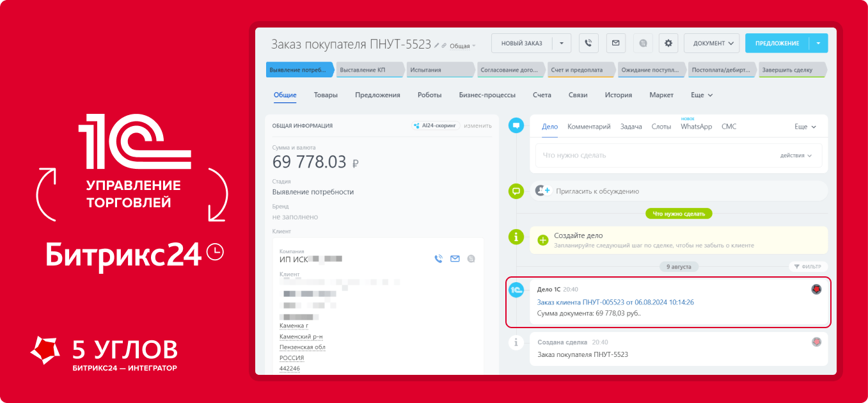
Task: Message the company via the grey chat icon
Action: 471,259
